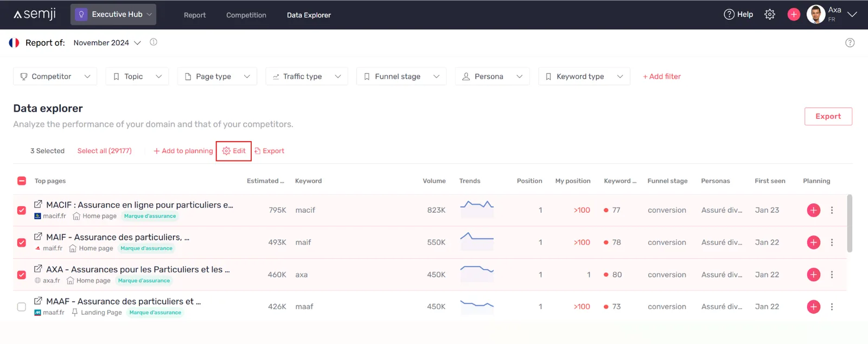Add maaf row to planning
This screenshot has height=344, width=868.
click(814, 307)
